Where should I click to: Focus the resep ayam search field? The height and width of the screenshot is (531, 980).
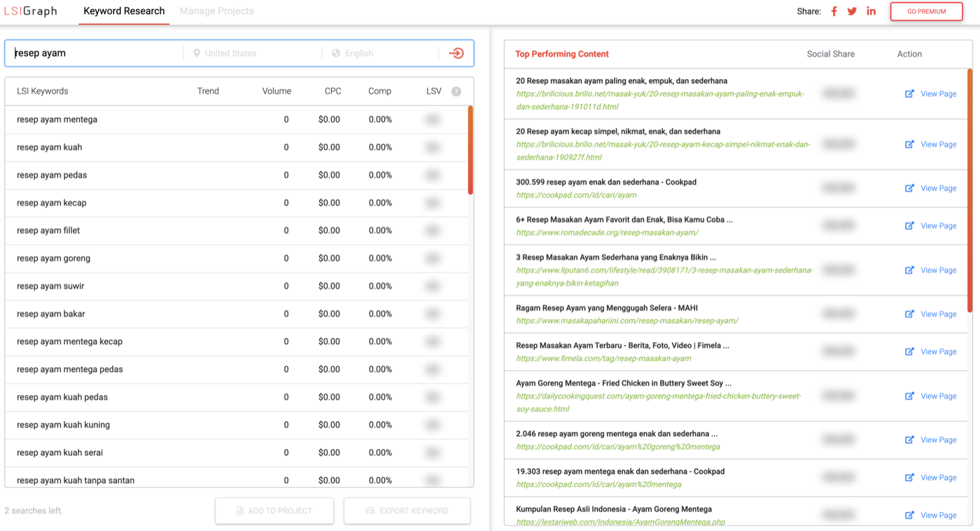point(94,53)
